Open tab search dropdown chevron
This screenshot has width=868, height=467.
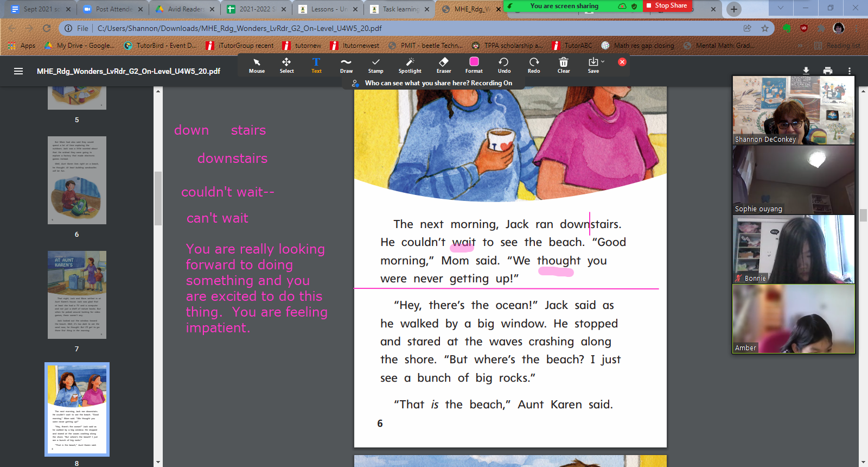[781, 8]
